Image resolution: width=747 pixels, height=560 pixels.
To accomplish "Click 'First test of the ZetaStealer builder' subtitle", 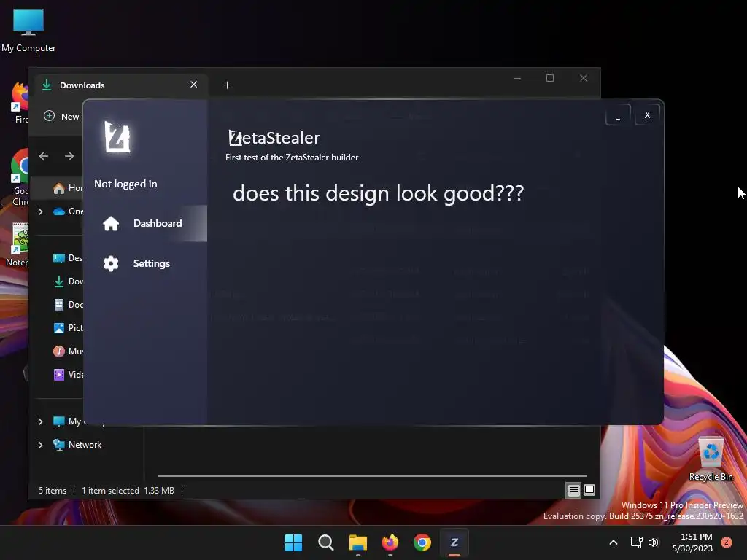I will tap(292, 157).
